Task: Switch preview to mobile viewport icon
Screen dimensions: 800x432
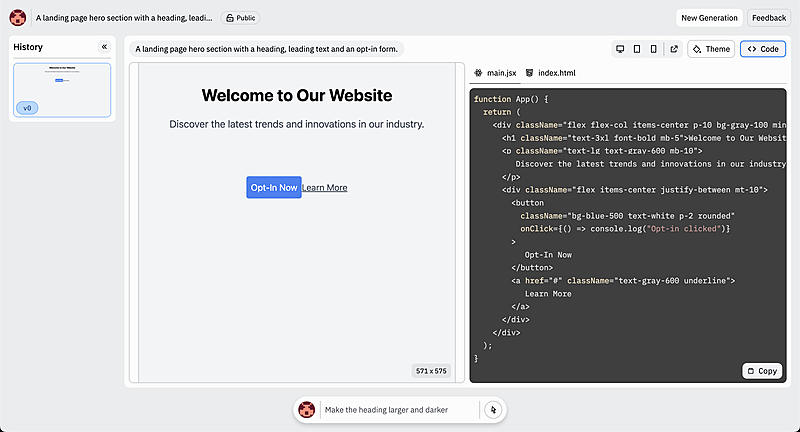Action: click(x=654, y=49)
